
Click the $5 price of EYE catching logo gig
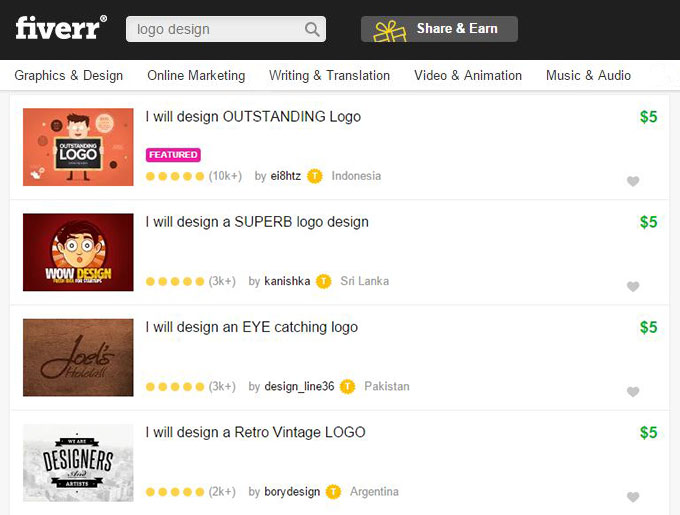click(x=649, y=328)
